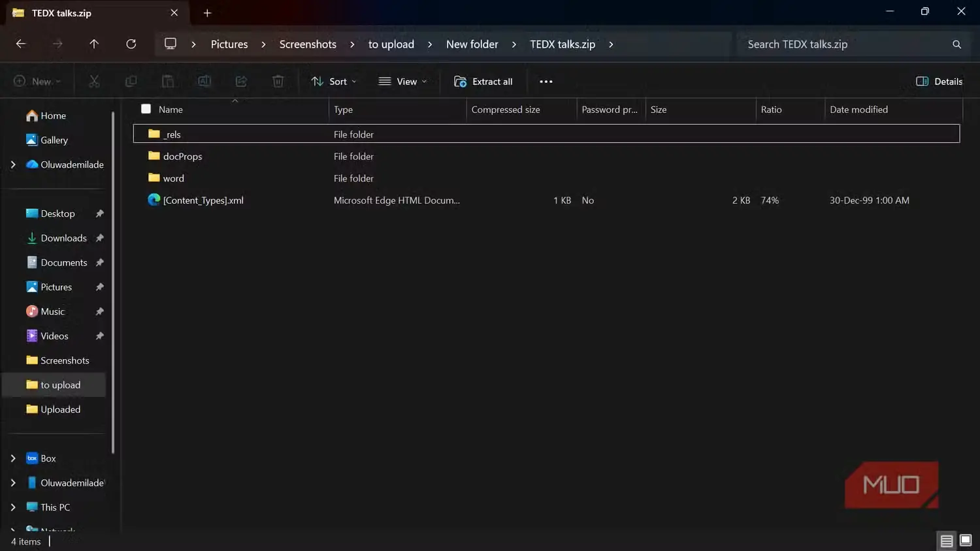Expand the chevron after New folder breadcrumb

(514, 44)
